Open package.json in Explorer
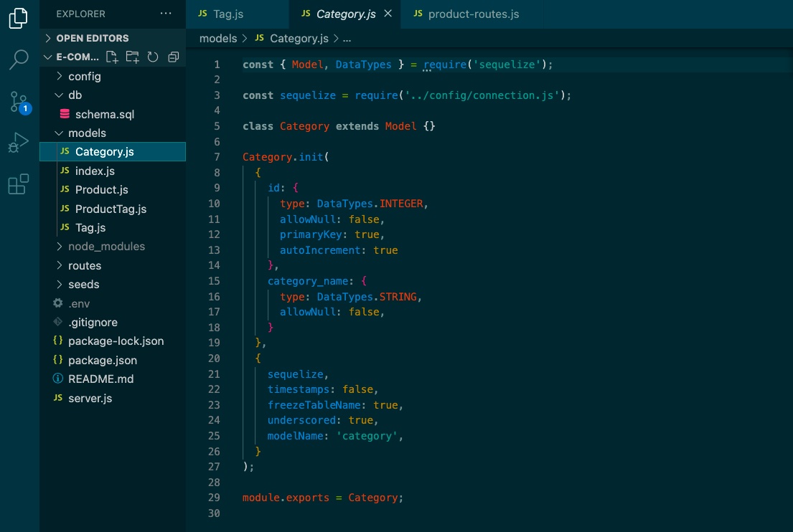The width and height of the screenshot is (793, 532). point(113,360)
